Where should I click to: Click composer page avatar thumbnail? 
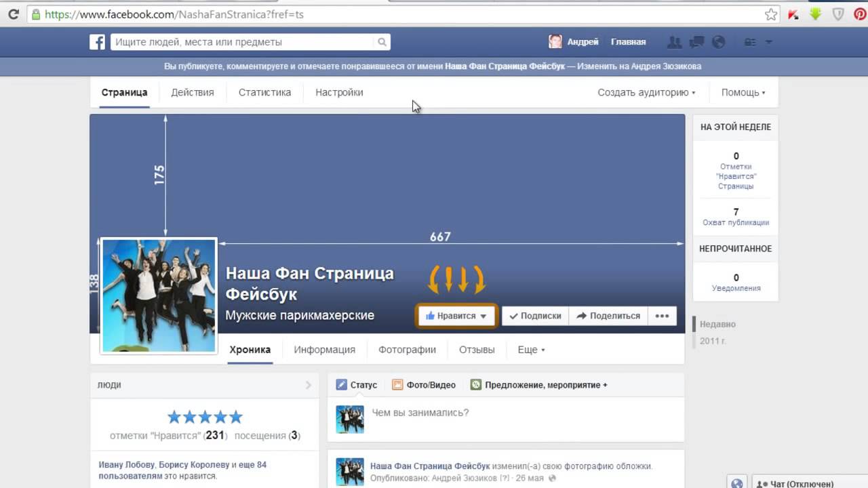(x=350, y=420)
